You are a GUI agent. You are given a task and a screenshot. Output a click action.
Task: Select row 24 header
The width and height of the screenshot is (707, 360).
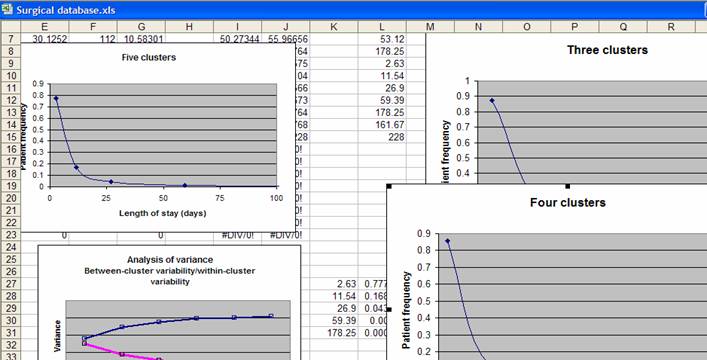(x=10, y=247)
